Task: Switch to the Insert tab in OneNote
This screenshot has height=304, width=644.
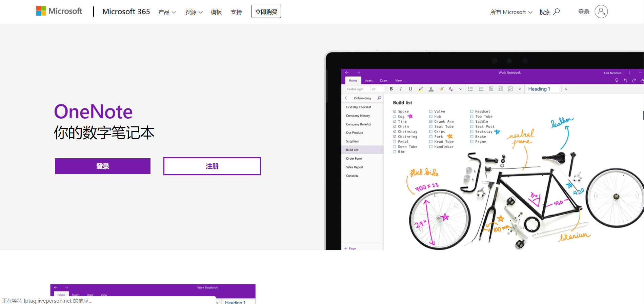Action: coord(368,81)
